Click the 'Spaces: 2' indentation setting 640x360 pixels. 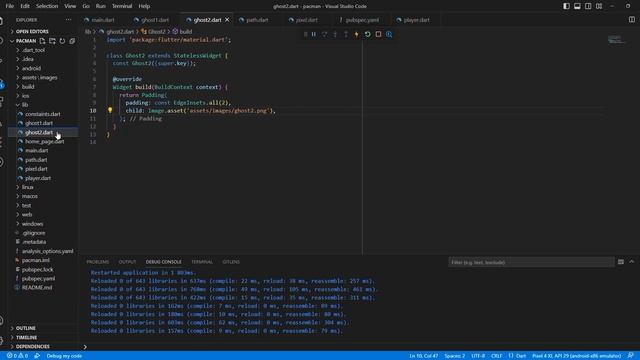[454, 356]
